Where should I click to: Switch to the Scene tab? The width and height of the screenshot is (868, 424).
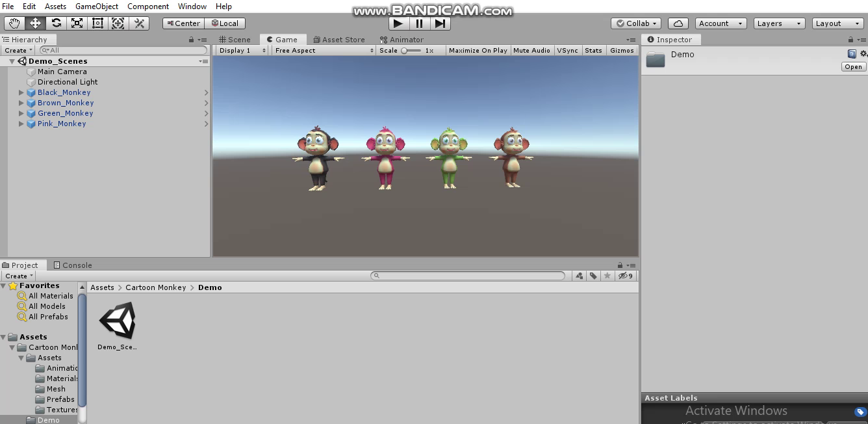click(x=235, y=40)
